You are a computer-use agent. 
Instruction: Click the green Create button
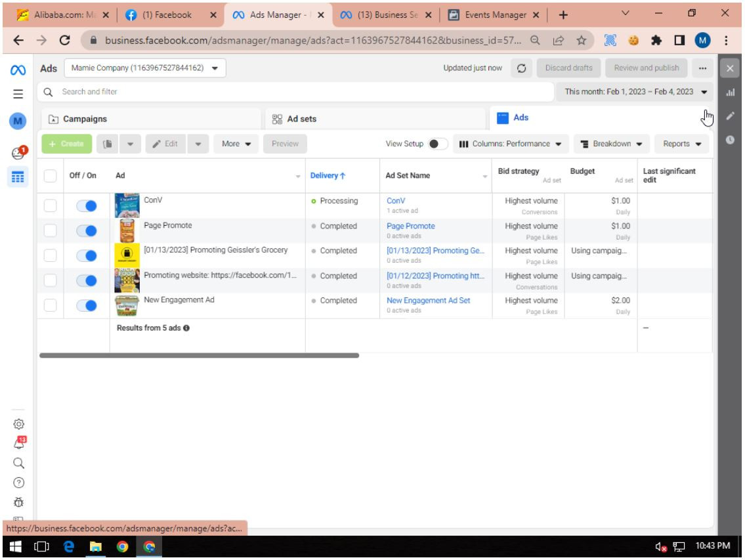(66, 144)
